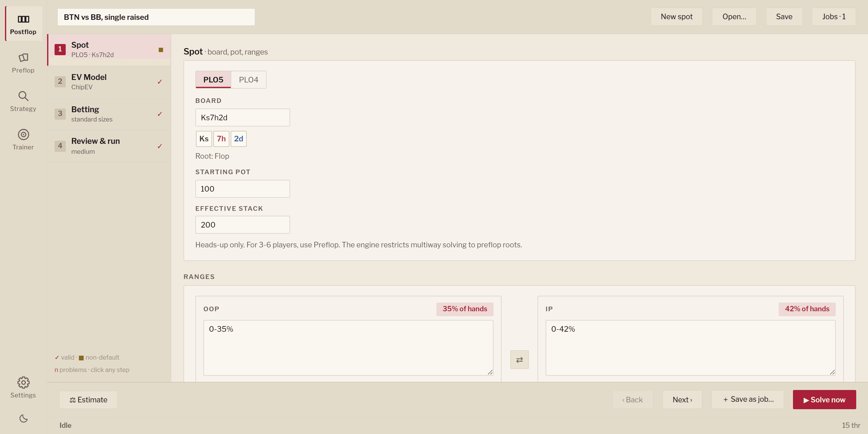868x434 pixels.
Task: Select the PLO5 game toggle
Action: [213, 80]
